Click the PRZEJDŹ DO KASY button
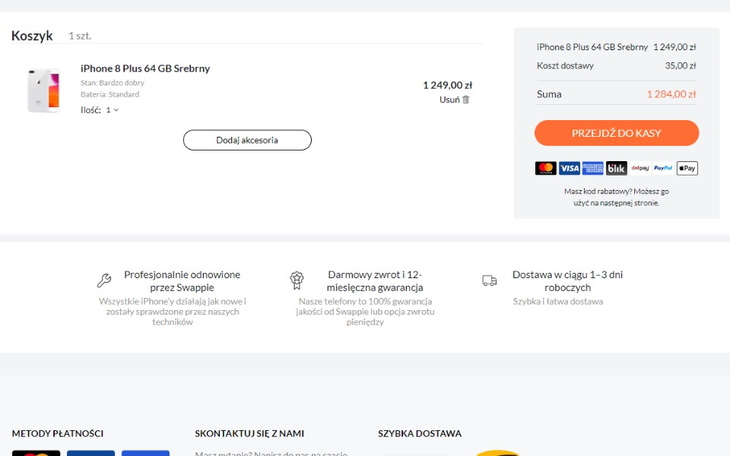The image size is (730, 456). tap(616, 133)
